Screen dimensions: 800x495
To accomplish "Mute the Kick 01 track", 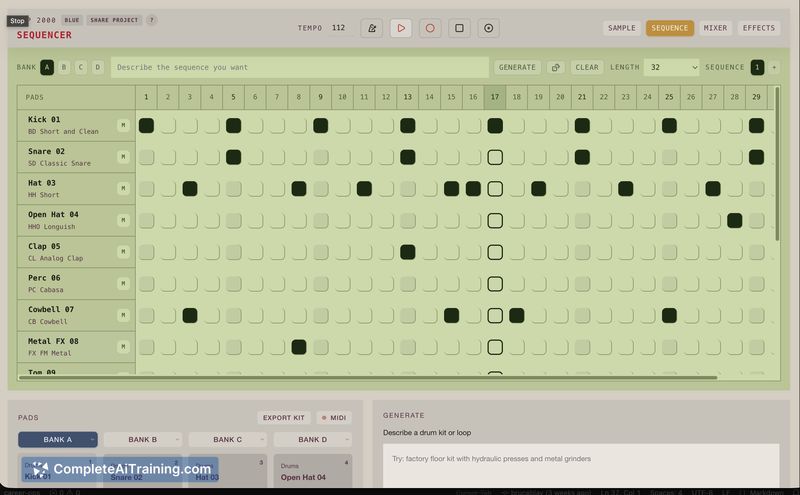I will (x=123, y=125).
